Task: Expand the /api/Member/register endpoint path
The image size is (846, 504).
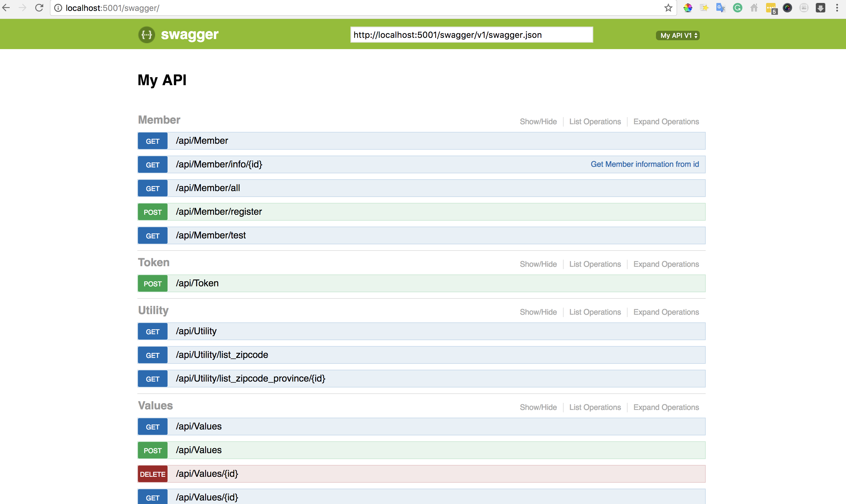Action: 218,211
